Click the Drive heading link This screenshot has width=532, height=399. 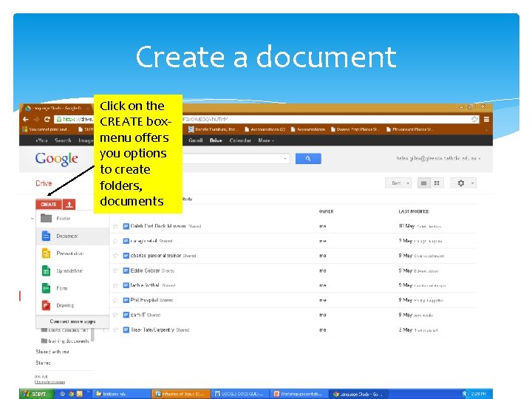44,183
